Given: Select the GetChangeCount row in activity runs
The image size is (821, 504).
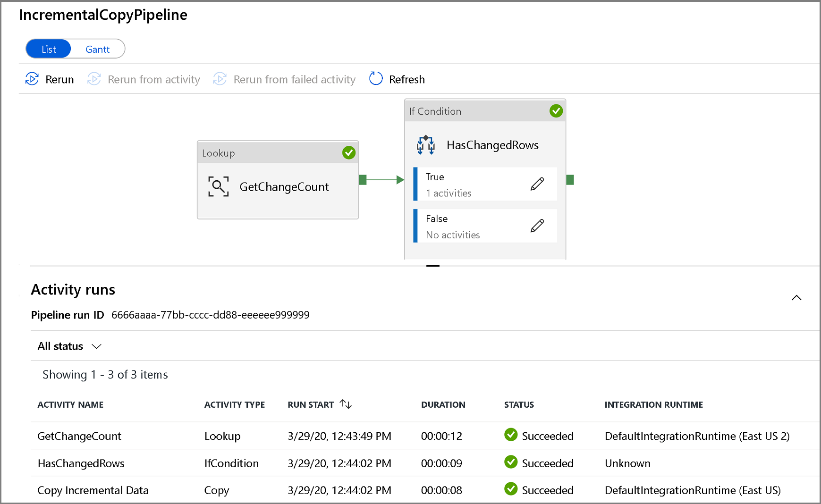Looking at the screenshot, I should click(x=79, y=436).
